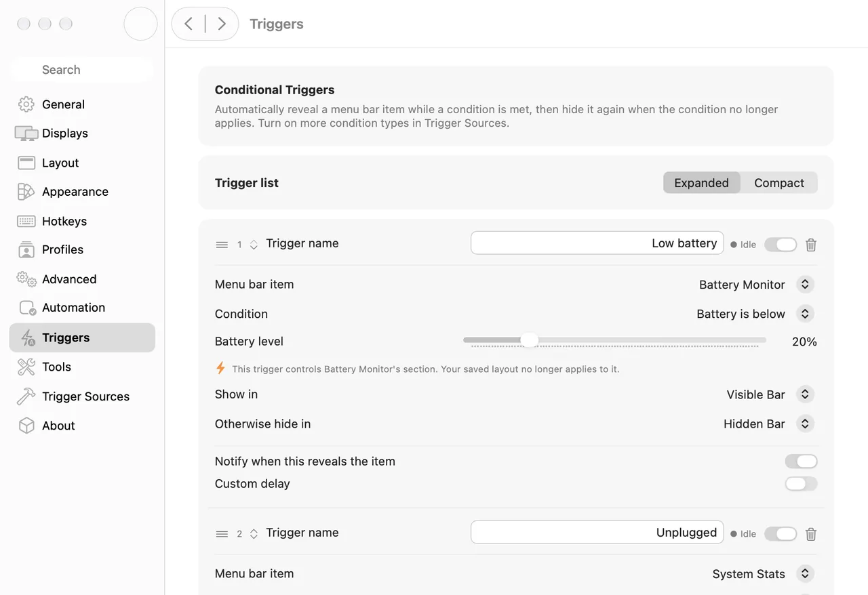The image size is (868, 595).
Task: Click the About cube icon
Action: (x=26, y=426)
